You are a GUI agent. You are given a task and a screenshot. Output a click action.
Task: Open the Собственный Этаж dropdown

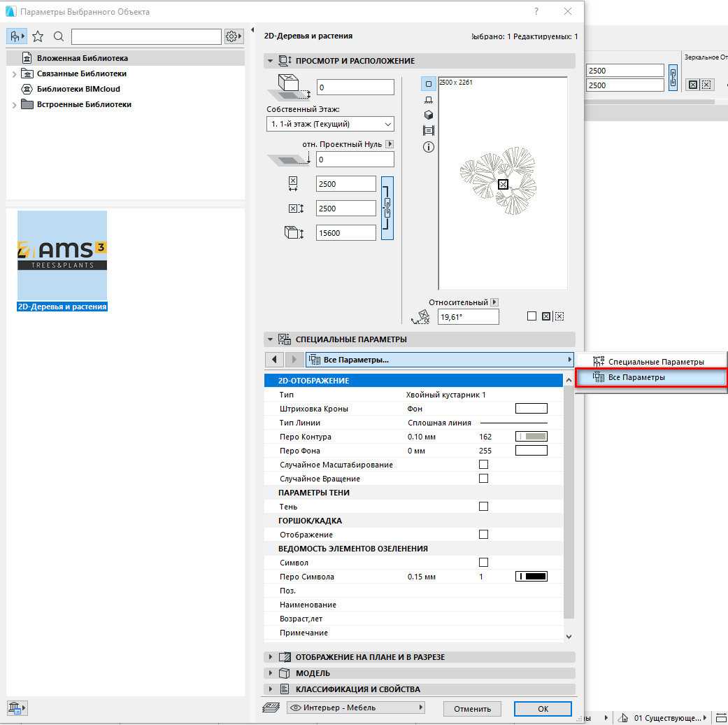pos(330,124)
